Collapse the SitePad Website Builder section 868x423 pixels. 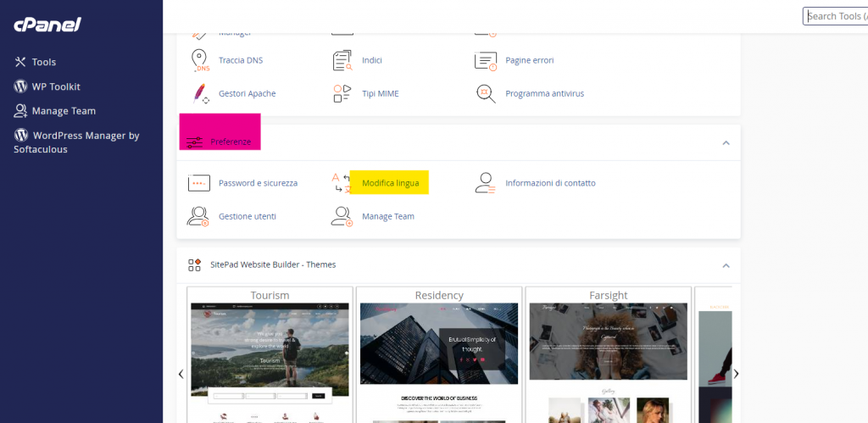pos(726,265)
